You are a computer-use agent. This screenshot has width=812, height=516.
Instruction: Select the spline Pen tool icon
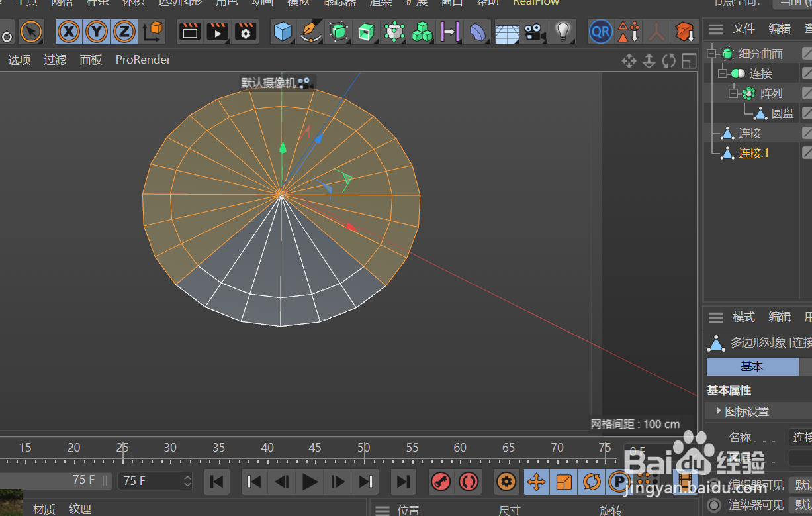[x=310, y=31]
